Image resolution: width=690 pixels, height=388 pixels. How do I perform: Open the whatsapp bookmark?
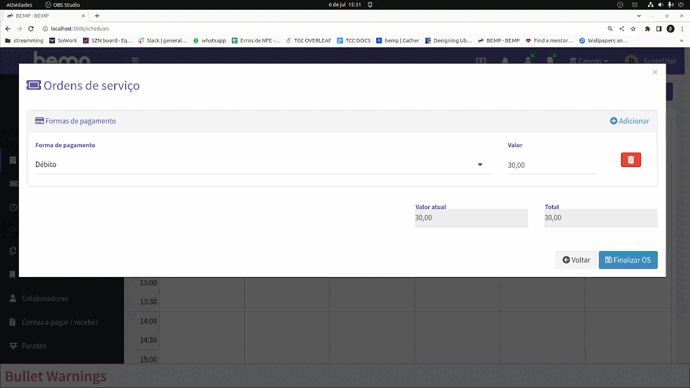[209, 40]
